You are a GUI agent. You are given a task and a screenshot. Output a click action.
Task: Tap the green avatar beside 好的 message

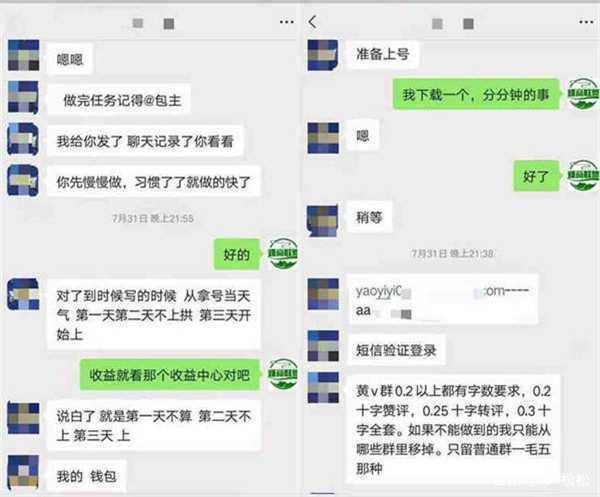click(283, 254)
